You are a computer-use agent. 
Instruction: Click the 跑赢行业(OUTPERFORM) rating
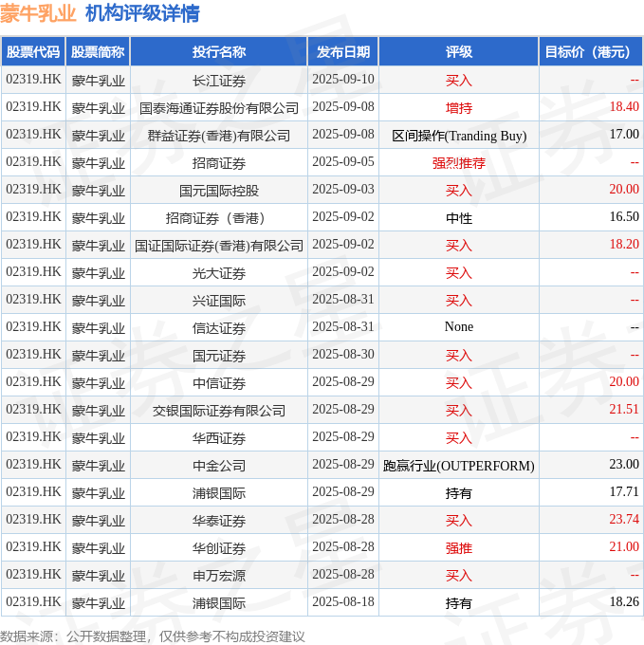click(x=458, y=466)
